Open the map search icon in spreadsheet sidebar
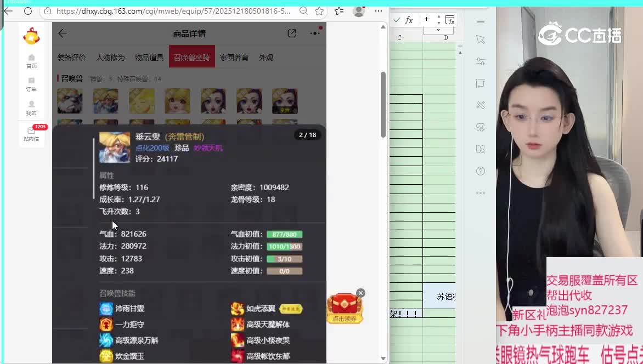The image size is (643, 364). 481,149
